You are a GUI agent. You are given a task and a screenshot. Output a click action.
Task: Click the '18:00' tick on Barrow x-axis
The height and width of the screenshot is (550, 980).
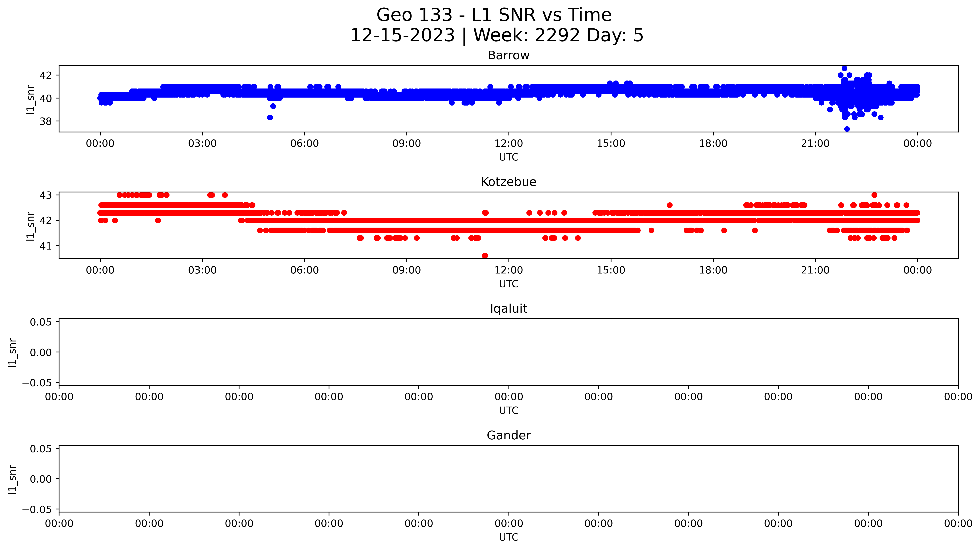pos(713,143)
